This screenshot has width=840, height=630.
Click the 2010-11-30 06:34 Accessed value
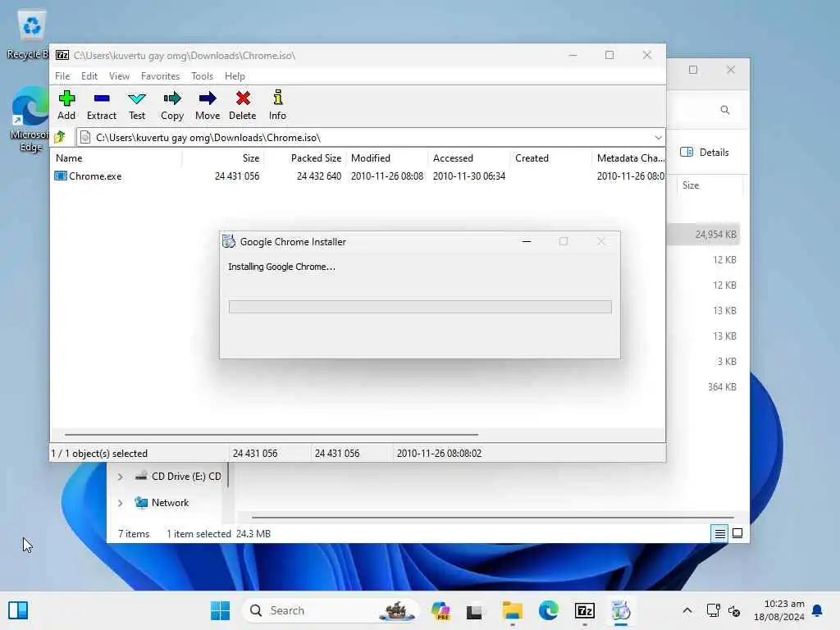click(x=468, y=176)
